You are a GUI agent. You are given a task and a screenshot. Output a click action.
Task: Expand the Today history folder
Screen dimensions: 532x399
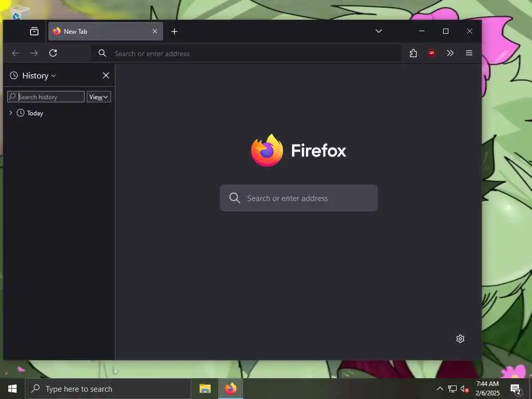pos(10,113)
